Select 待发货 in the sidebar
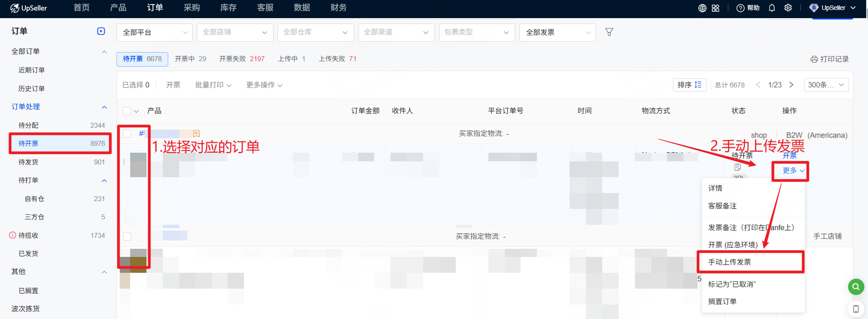Viewport: 868px width, 319px height. coord(29,162)
